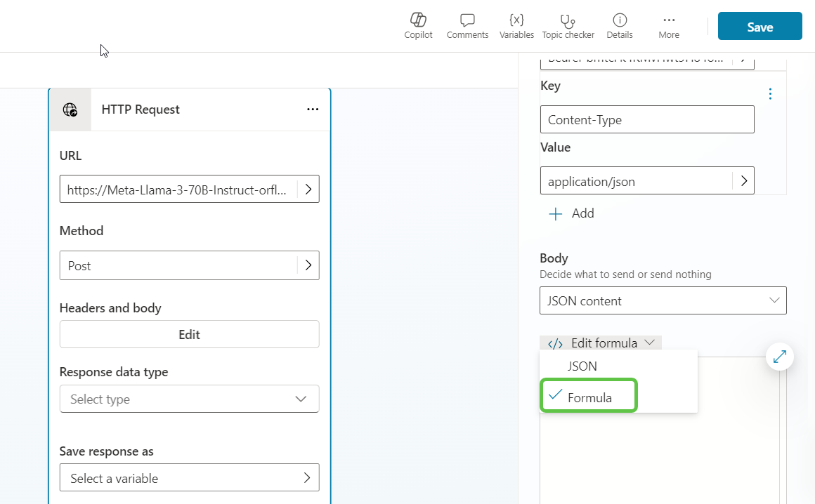View the Details panel

(x=619, y=26)
